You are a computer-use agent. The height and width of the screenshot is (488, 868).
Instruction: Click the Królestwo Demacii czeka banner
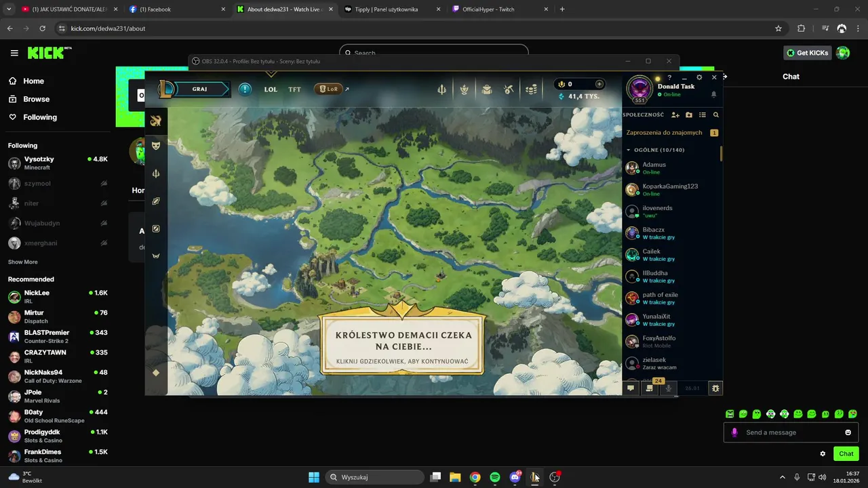(x=402, y=344)
